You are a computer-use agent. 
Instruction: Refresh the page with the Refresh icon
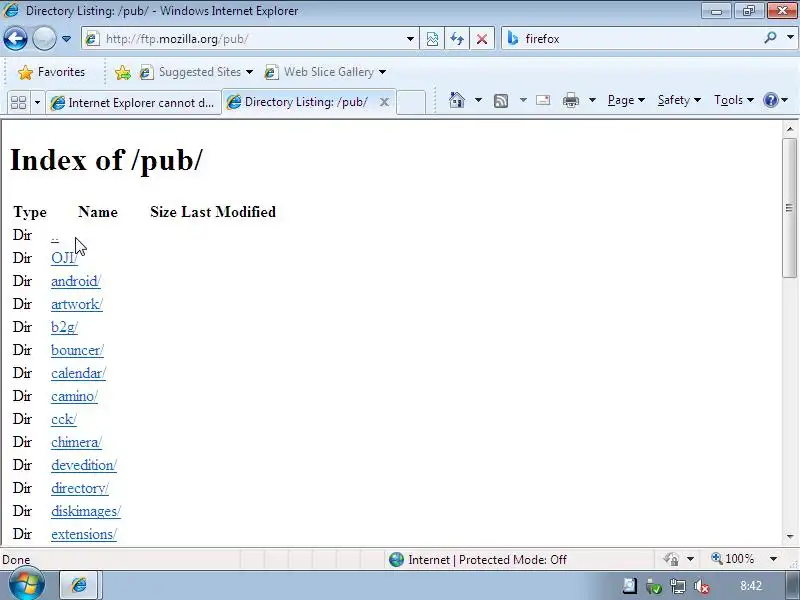457,39
